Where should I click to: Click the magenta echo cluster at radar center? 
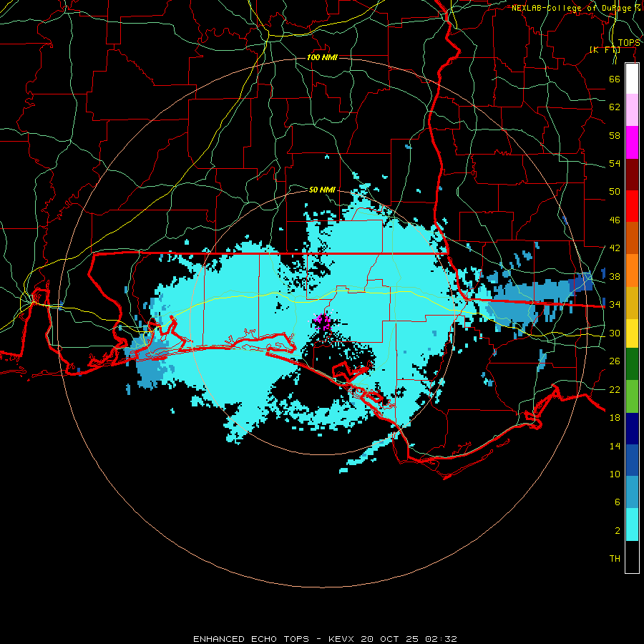(x=323, y=322)
